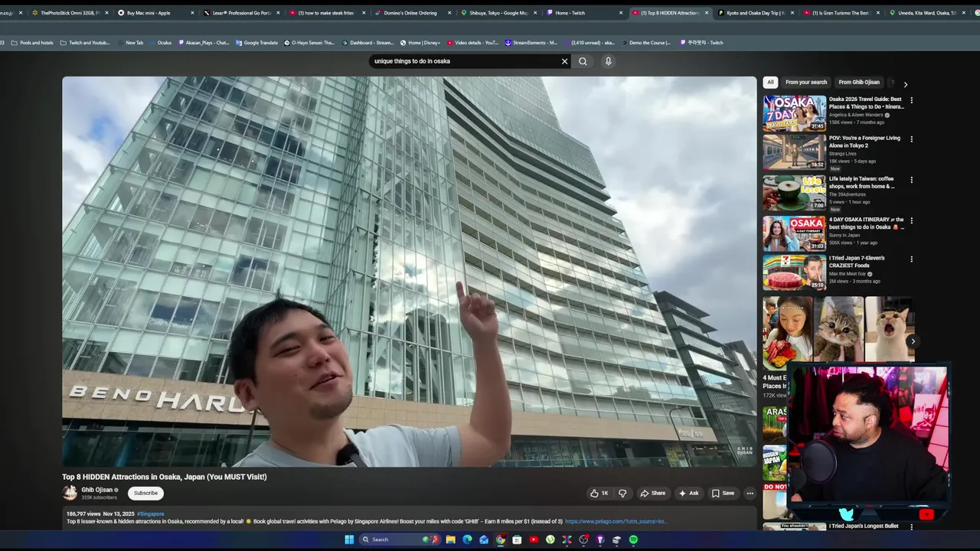Open Pools and hotels bookmark folder
980x551 pixels.
[x=32, y=43]
